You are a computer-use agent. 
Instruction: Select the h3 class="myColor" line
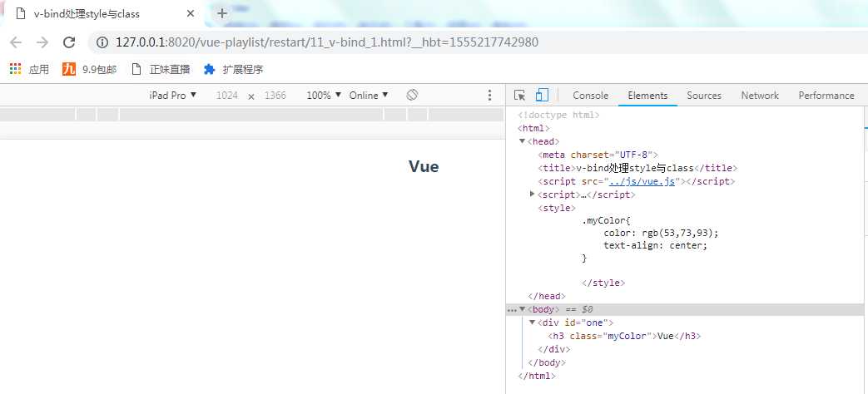[624, 336]
